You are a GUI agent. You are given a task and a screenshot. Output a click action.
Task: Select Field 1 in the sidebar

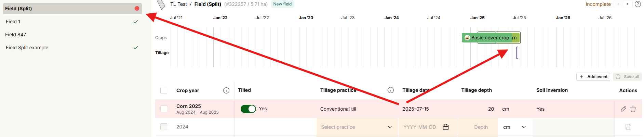coord(13,22)
